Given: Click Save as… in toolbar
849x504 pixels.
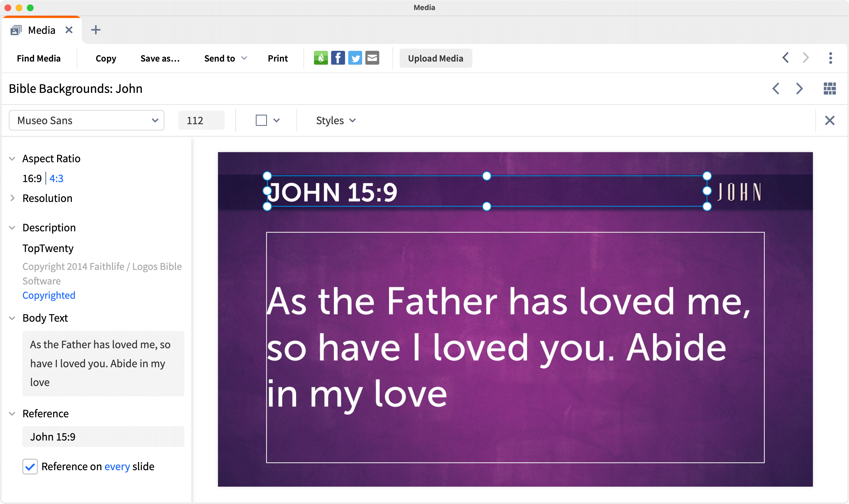Looking at the screenshot, I should [x=160, y=58].
